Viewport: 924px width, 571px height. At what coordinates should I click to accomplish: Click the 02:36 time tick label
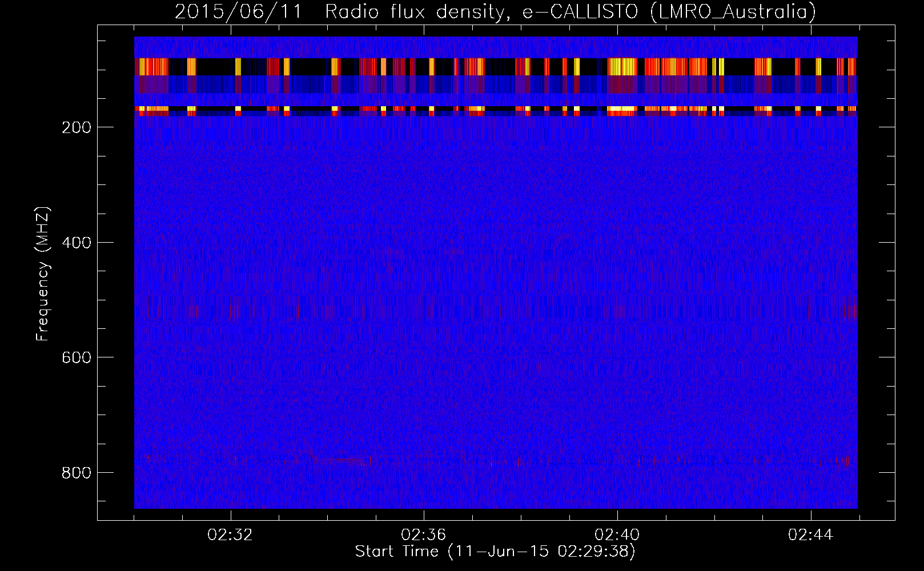(x=423, y=535)
